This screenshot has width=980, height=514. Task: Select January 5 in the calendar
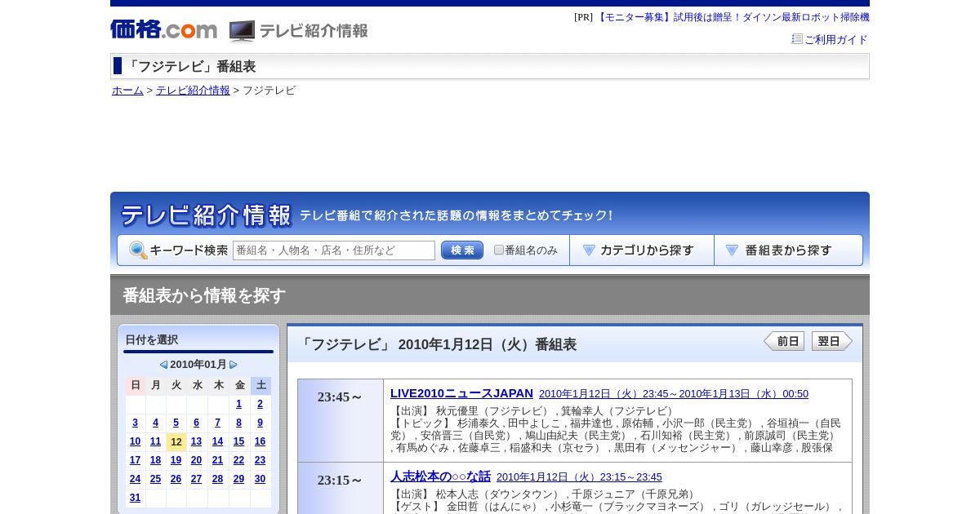(176, 423)
